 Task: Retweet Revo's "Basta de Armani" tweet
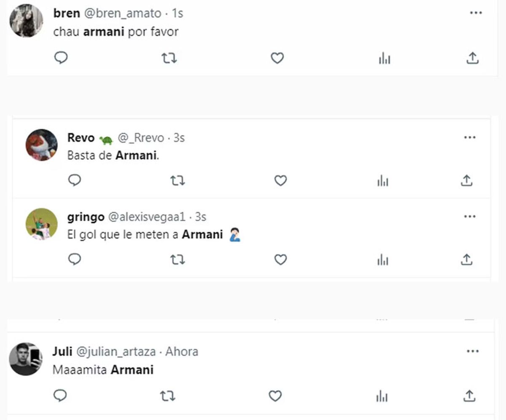[x=178, y=181]
